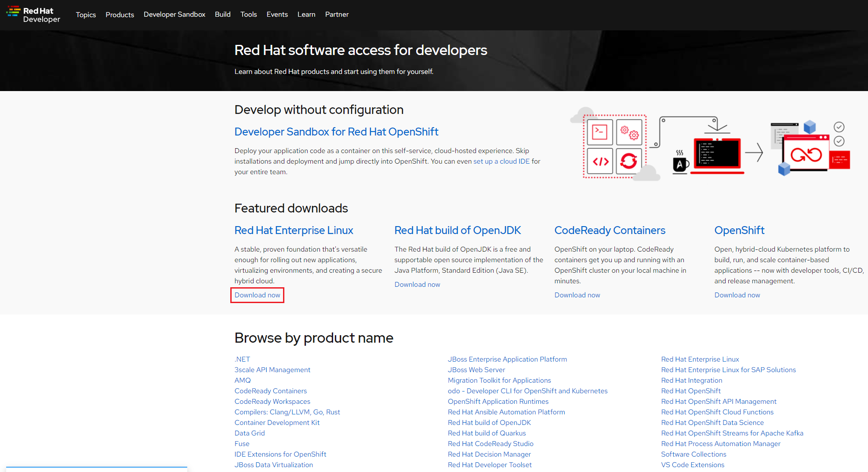
Task: Open 3scale API Management link
Action: coord(272,370)
